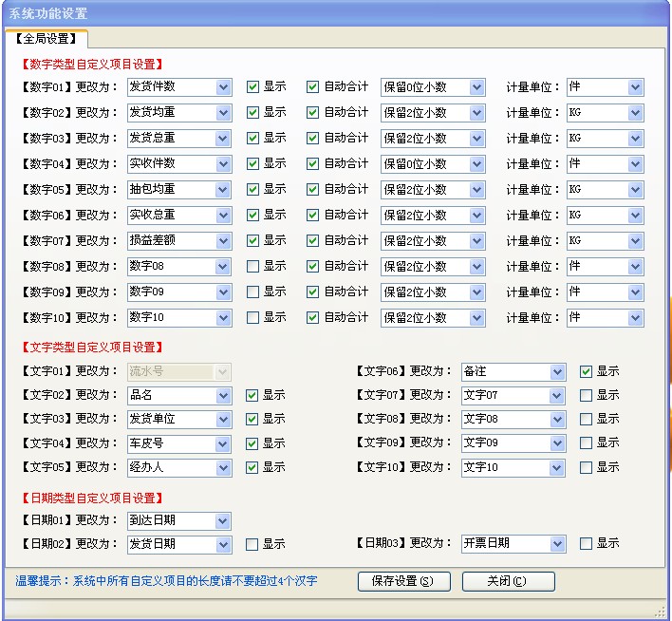Screen dimensions: 672x621
Task: Enable 显示 checkbox for 数字08 row
Action: pyautogui.click(x=252, y=266)
